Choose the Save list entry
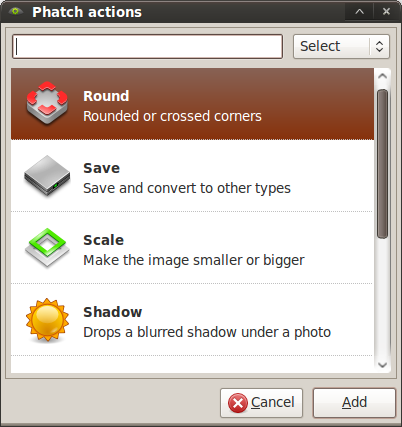The height and width of the screenshot is (427, 402). coord(192,176)
